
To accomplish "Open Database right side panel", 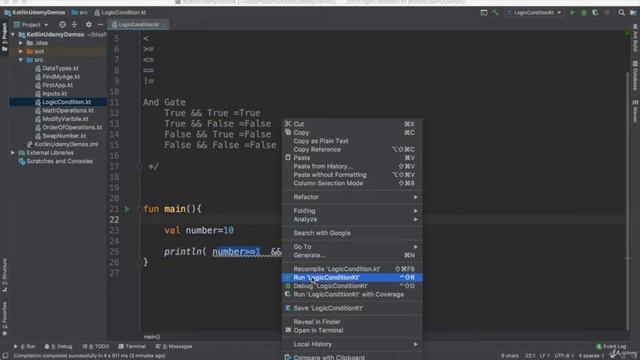I will tap(635, 76).
